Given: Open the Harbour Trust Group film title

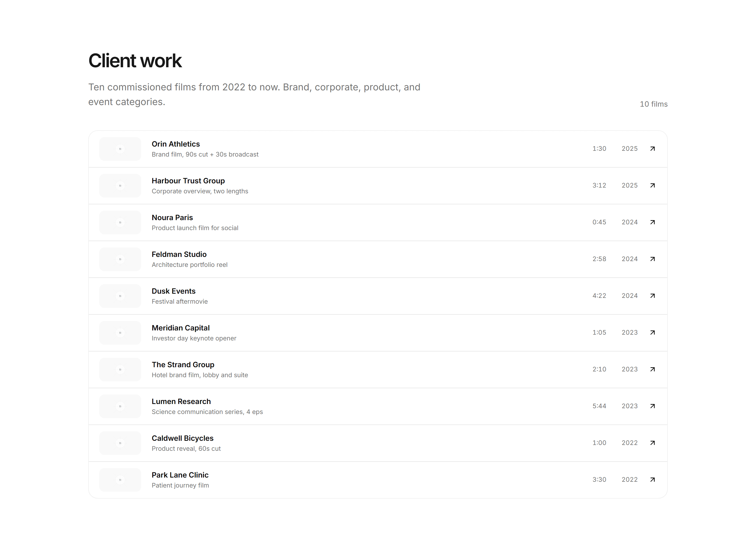Looking at the screenshot, I should (188, 181).
